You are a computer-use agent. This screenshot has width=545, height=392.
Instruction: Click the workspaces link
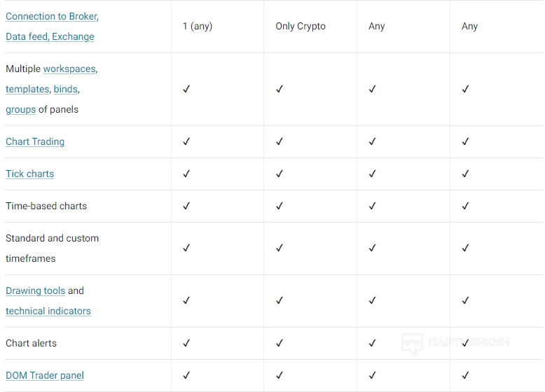coord(69,69)
